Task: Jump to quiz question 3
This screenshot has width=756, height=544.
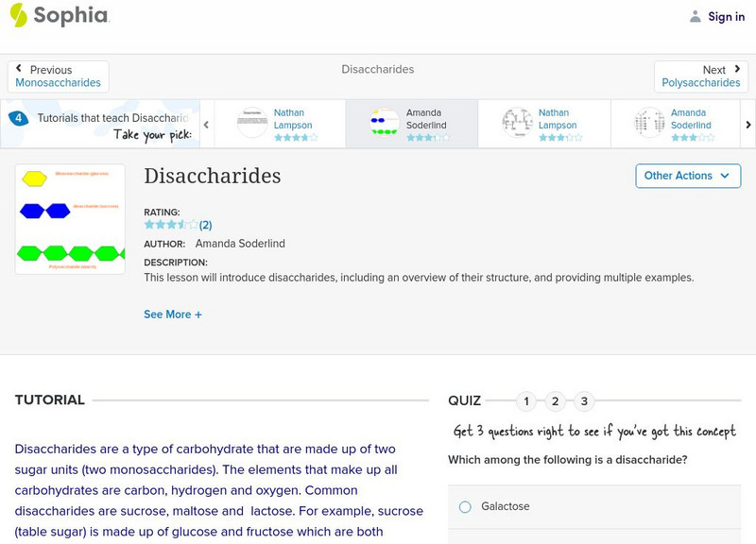Action: point(584,401)
